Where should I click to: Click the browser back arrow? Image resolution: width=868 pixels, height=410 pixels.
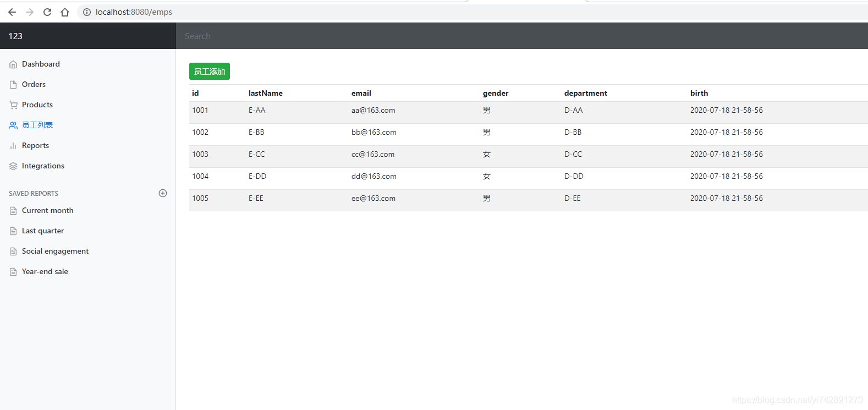12,12
